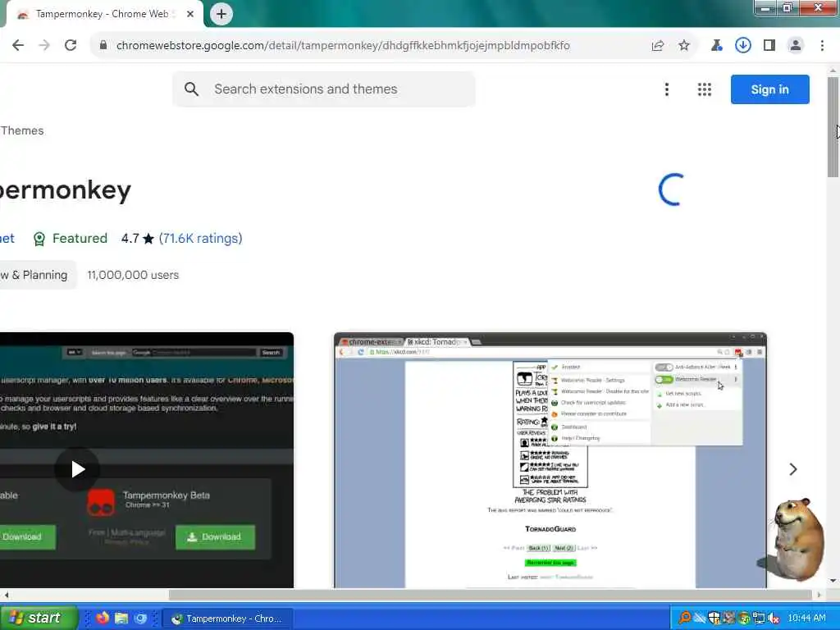Launch Chrome from quick launch bar
The width and height of the screenshot is (840, 630).
tap(140, 619)
